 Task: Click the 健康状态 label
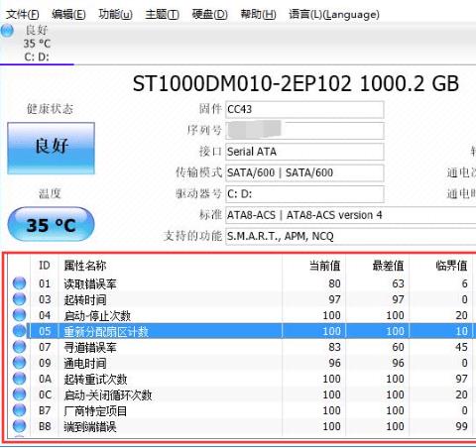coord(50,109)
